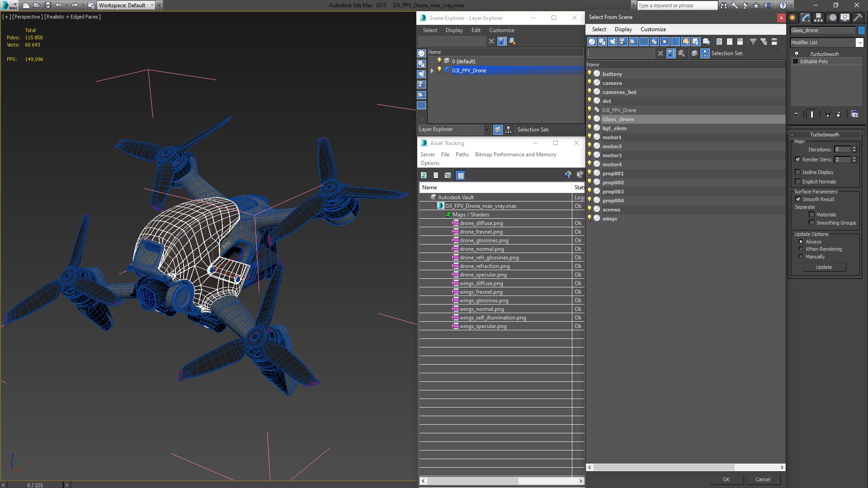Screen dimensions: 868x488
Task: Open Configure Modifier Sets icon
Action: click(x=854, y=114)
